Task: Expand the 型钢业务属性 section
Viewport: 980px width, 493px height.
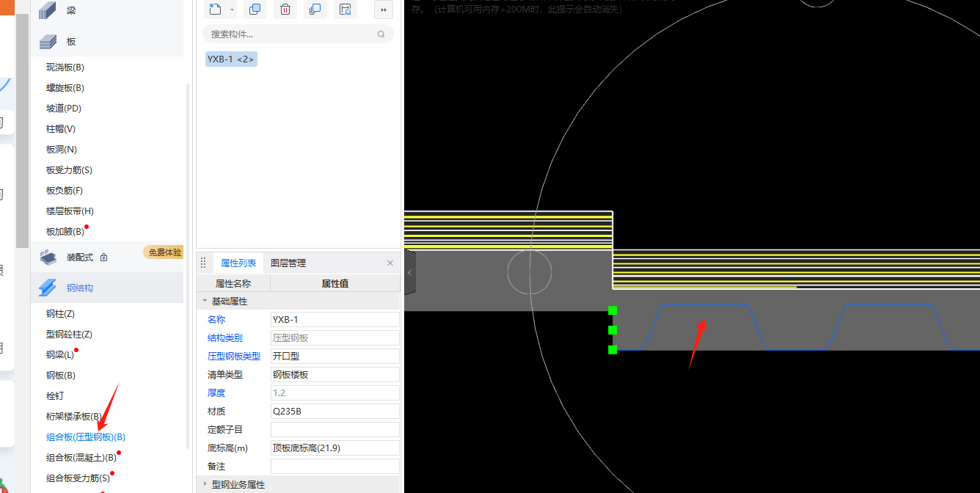Action: [205, 485]
